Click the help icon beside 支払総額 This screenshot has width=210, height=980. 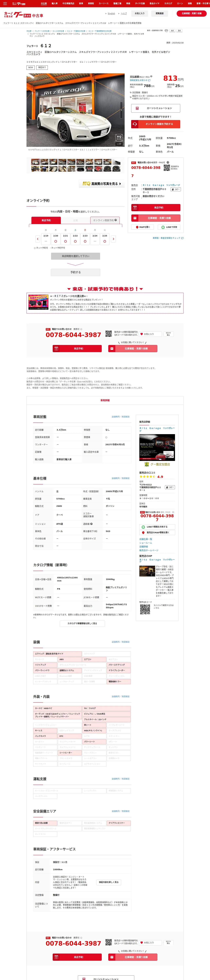pos(151,77)
